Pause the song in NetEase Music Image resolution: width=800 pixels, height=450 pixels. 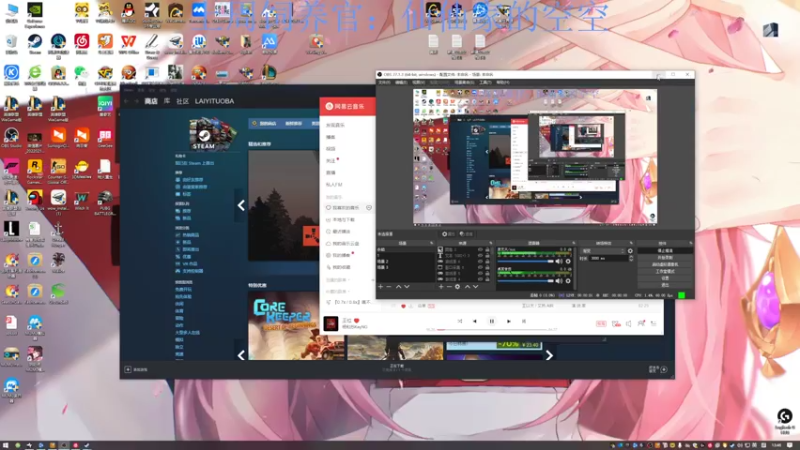(491, 321)
